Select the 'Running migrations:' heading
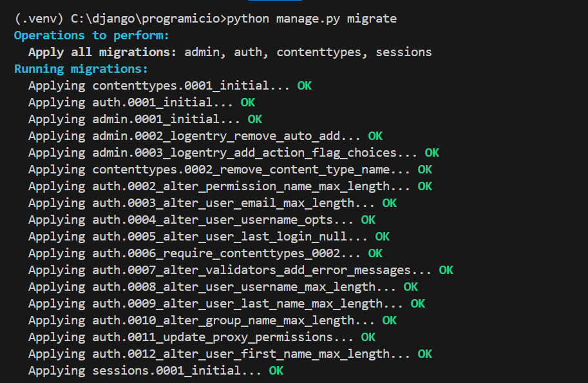The image size is (588, 383). 81,69
